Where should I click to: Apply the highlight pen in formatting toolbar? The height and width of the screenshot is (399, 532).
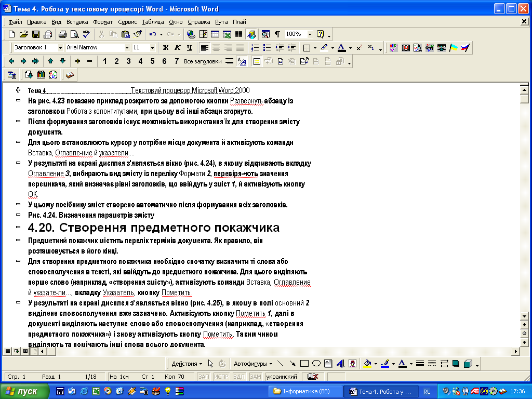(324, 47)
